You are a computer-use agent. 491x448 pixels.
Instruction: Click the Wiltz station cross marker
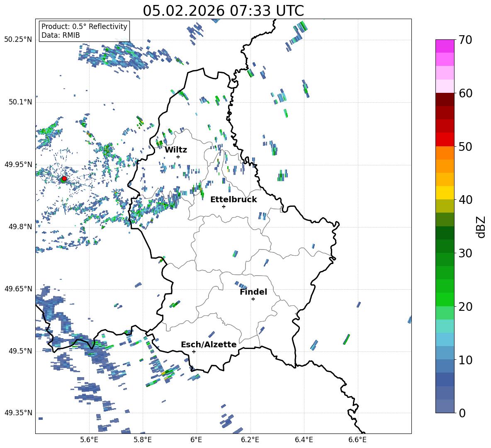(178, 157)
